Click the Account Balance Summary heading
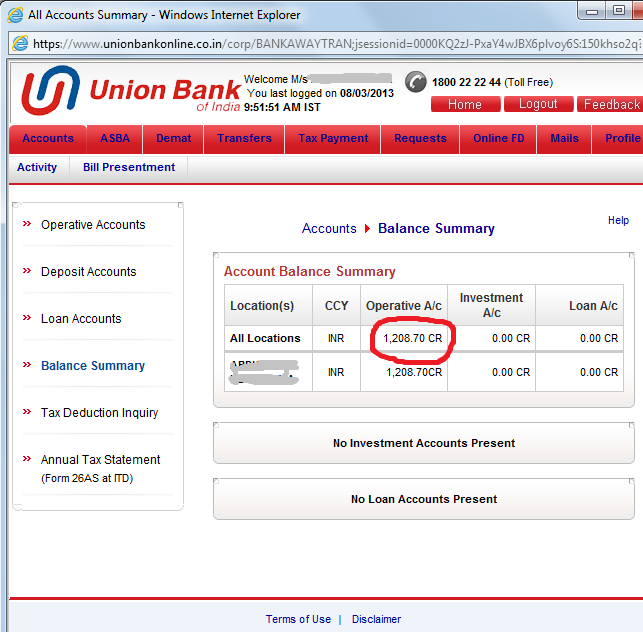Image resolution: width=643 pixels, height=632 pixels. (x=310, y=272)
